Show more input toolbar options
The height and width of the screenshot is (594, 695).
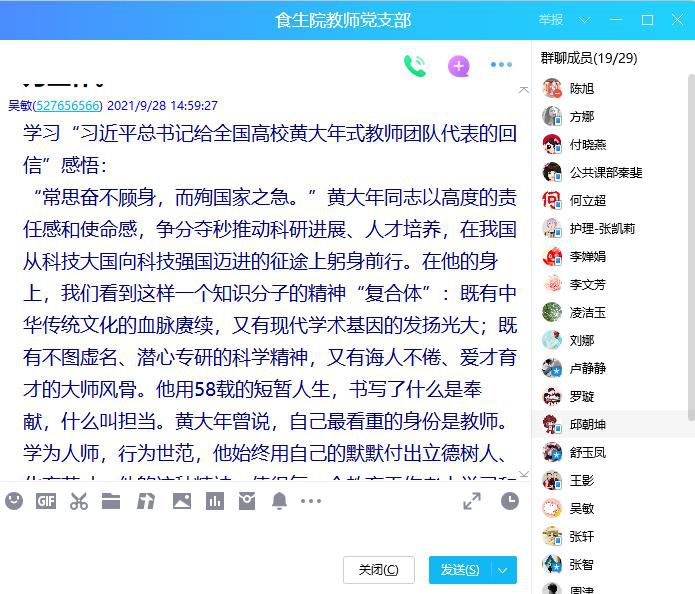coord(311,501)
